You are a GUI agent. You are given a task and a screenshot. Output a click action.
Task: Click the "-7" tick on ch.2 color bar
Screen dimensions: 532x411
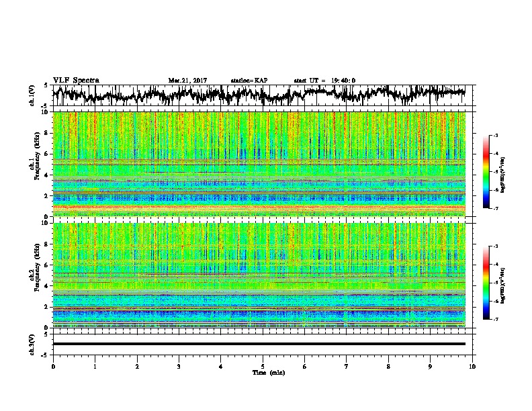tap(496, 319)
